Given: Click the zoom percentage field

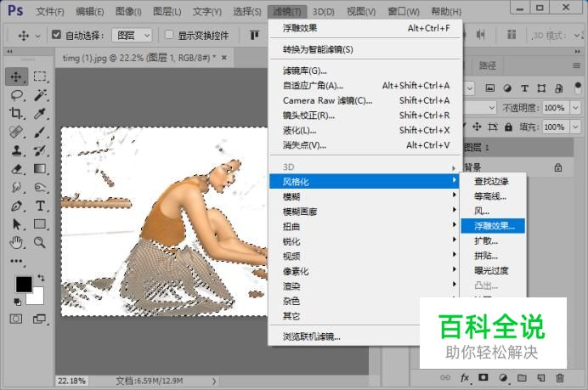Looking at the screenshot, I should [x=71, y=381].
